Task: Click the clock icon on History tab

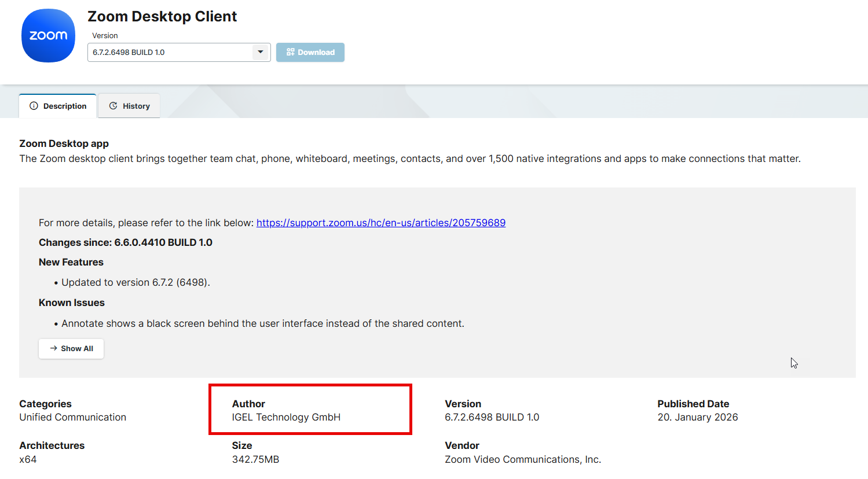Action: (x=113, y=106)
